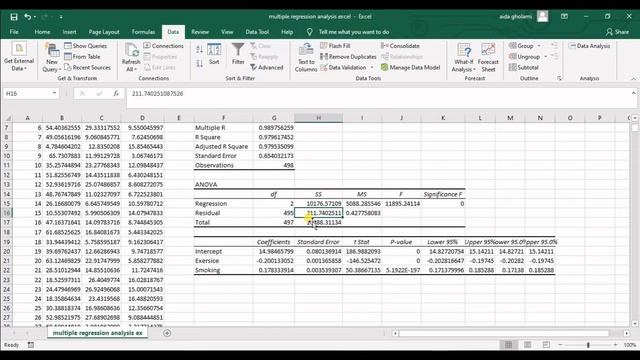The image size is (640, 360).
Task: Switch to the Formulas tab
Action: tap(143, 32)
